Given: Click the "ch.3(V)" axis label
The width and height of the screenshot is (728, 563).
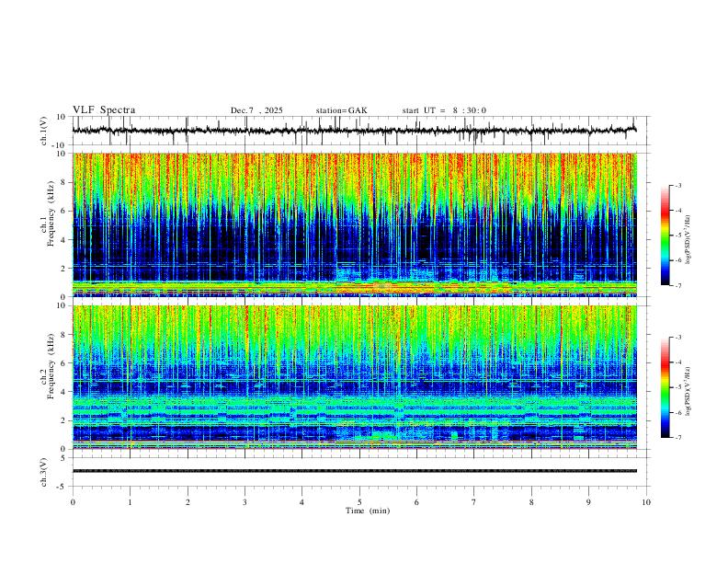Looking at the screenshot, I should (44, 472).
